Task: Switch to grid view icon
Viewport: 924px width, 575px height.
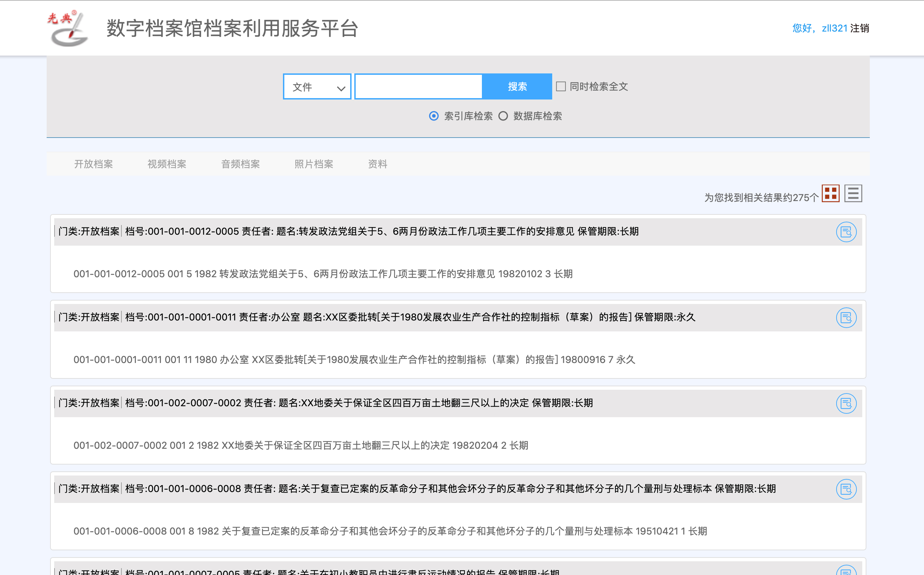Action: [x=830, y=193]
